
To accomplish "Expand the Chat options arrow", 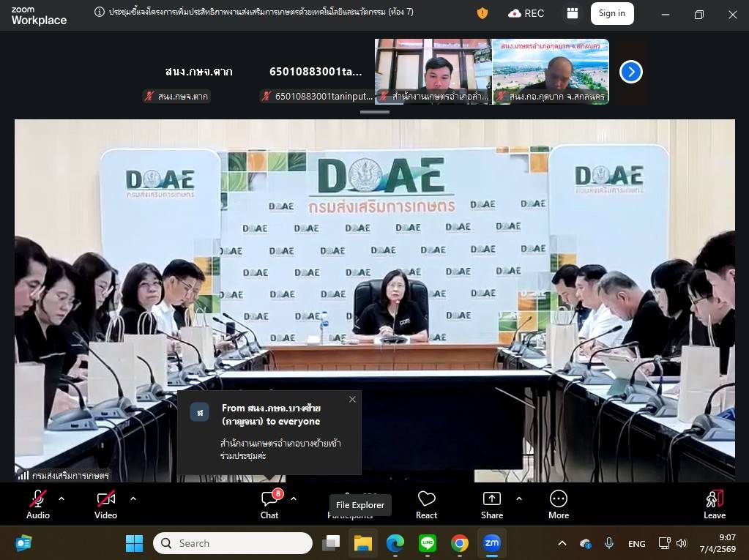I will pos(294,499).
